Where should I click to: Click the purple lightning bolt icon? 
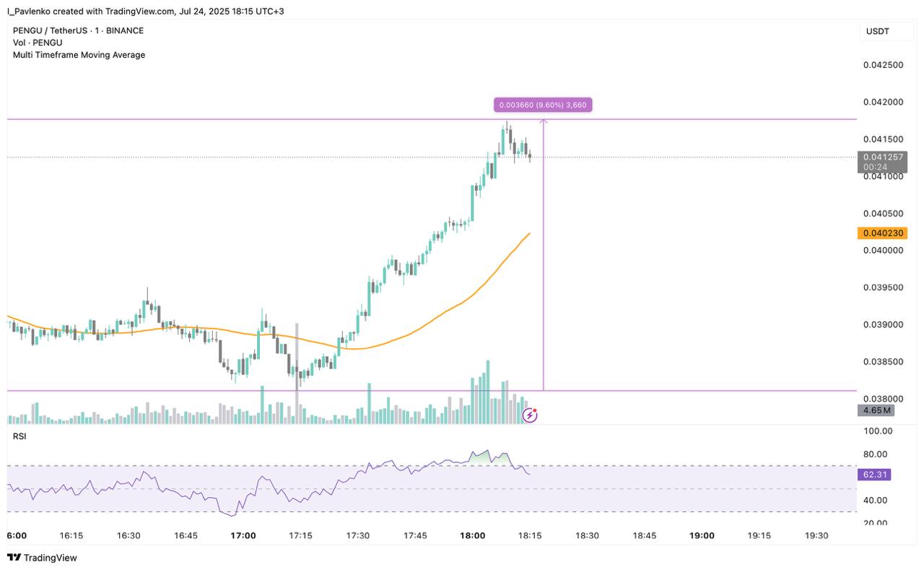pyautogui.click(x=530, y=415)
